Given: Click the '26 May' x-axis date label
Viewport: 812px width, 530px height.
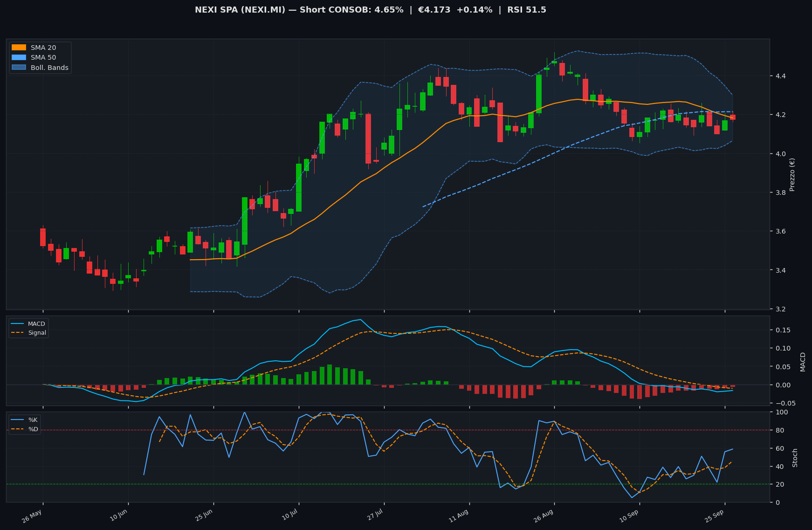Looking at the screenshot, I should [32, 516].
